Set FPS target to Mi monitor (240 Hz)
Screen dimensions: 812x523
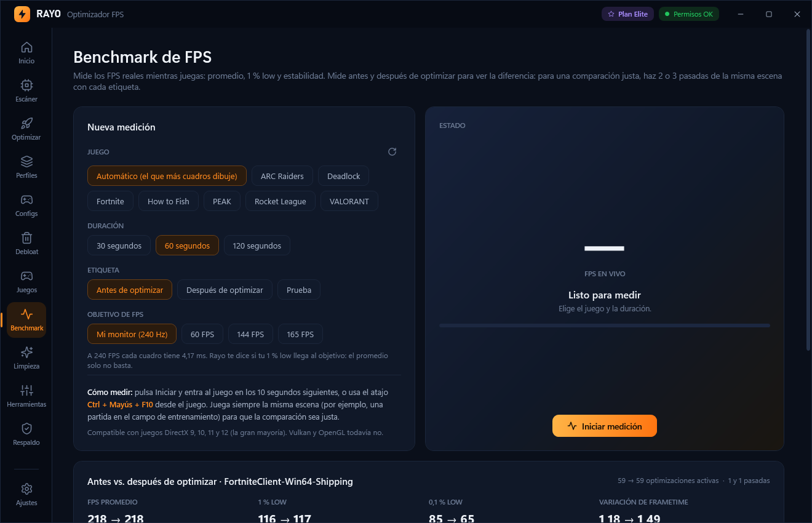pyautogui.click(x=132, y=334)
